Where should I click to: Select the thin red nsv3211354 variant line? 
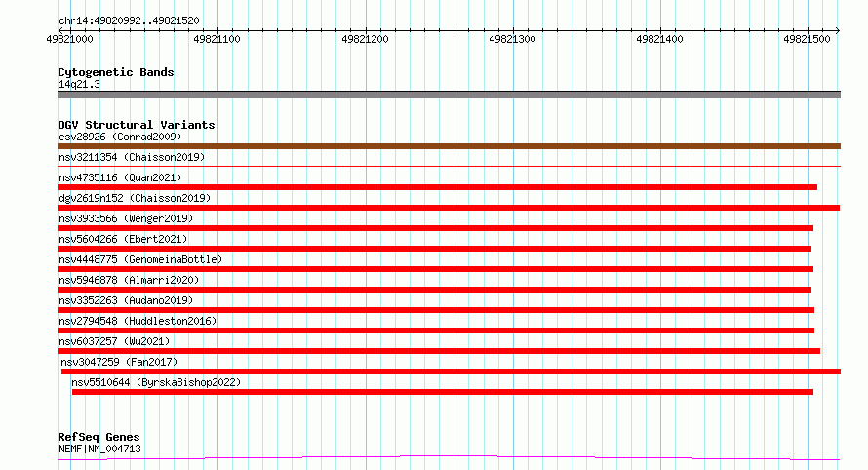pyautogui.click(x=449, y=166)
